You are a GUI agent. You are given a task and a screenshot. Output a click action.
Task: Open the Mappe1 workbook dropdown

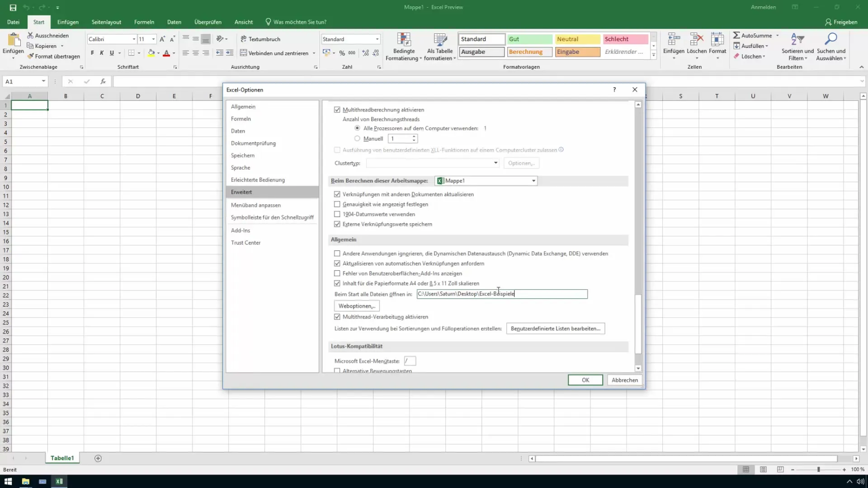[533, 181]
